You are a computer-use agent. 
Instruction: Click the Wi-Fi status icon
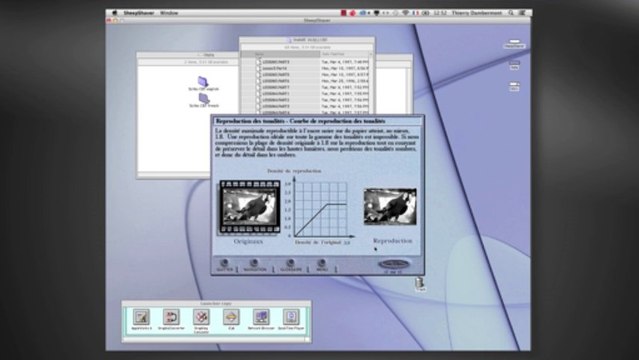pyautogui.click(x=405, y=13)
